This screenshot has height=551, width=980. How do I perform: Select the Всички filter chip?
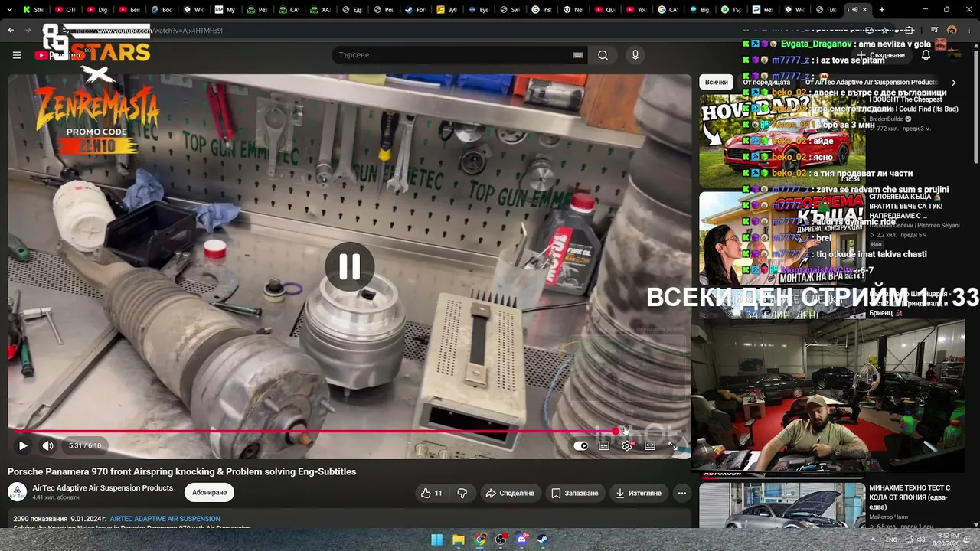tap(716, 82)
